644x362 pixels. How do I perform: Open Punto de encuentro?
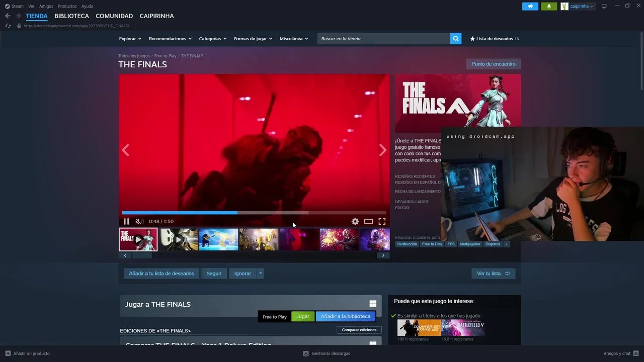point(493,64)
